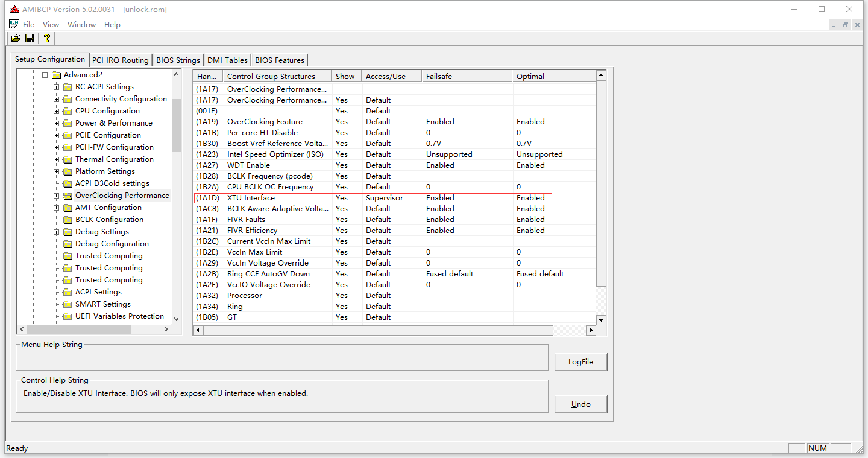Click the LogFile button
This screenshot has width=868, height=458.
pyautogui.click(x=580, y=361)
